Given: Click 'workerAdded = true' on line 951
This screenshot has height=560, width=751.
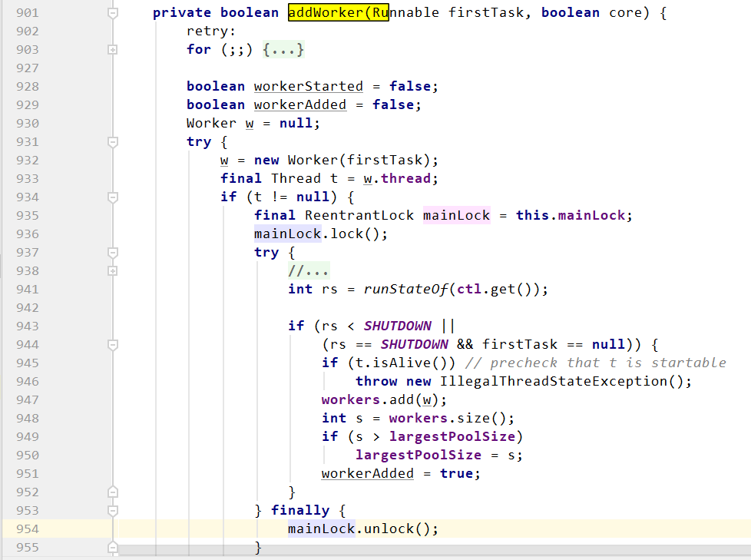Looking at the screenshot, I should tap(397, 474).
